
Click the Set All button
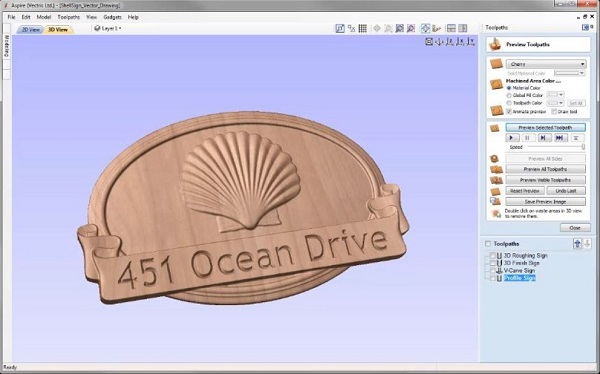576,103
